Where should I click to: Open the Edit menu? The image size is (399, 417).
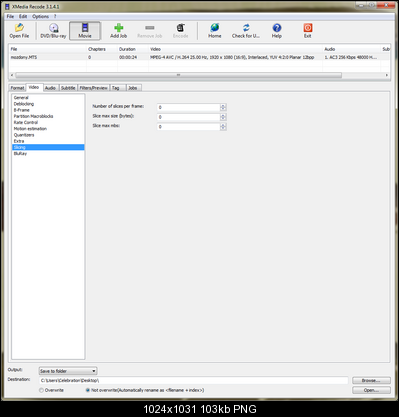[23, 16]
